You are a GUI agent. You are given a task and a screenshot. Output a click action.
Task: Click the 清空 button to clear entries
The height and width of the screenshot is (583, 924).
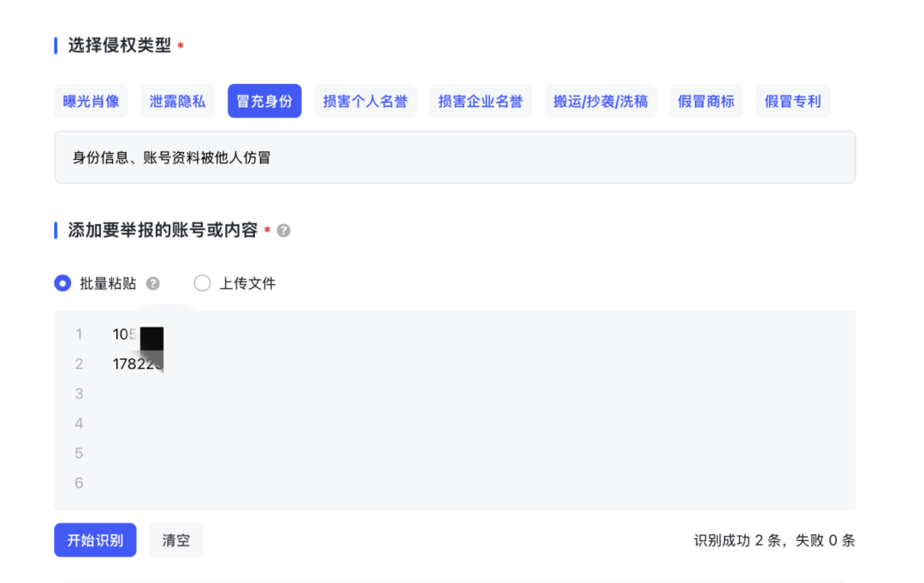click(176, 540)
